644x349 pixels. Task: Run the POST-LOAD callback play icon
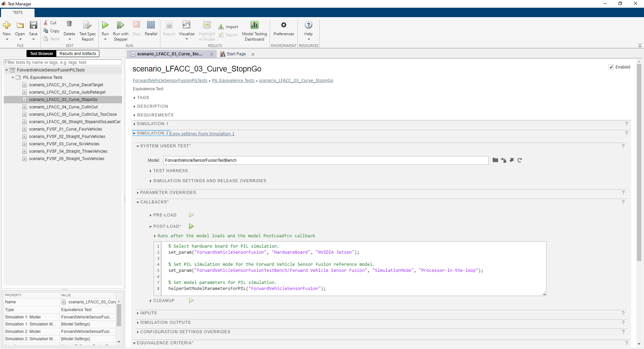[x=191, y=227]
